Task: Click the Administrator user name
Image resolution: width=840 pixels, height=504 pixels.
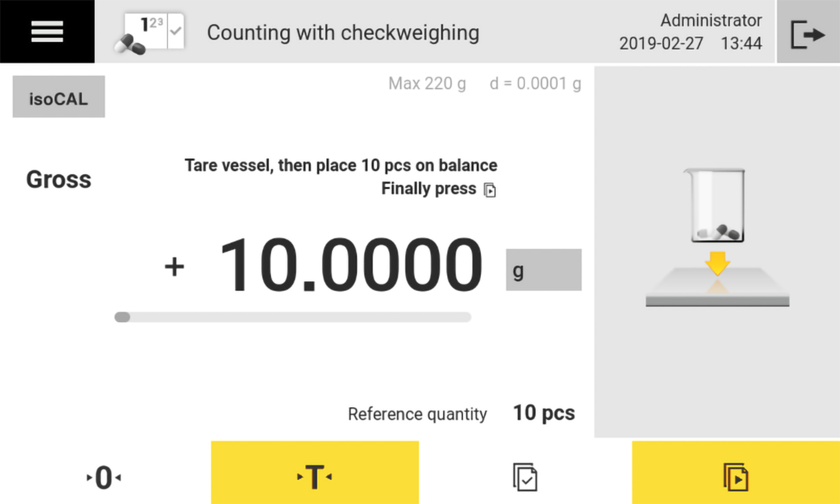Action: pos(711,20)
